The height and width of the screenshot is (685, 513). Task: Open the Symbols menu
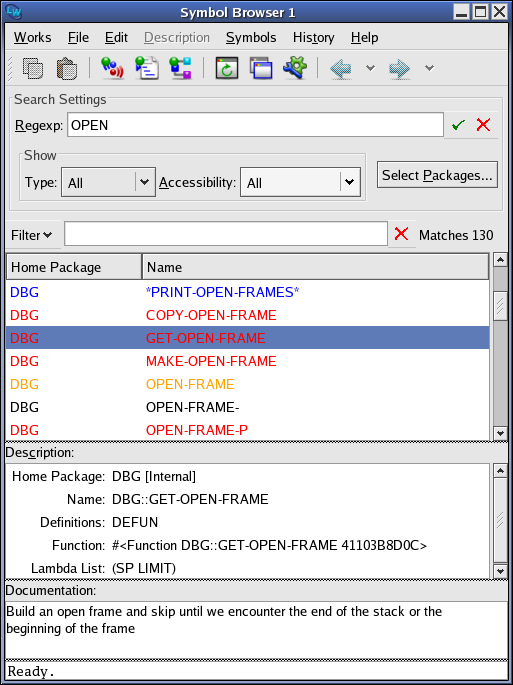coord(251,38)
